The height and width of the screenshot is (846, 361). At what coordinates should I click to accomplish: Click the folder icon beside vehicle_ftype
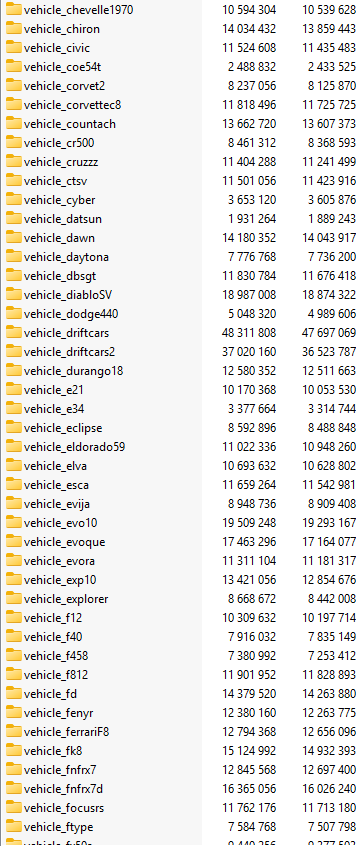[x=13, y=827]
